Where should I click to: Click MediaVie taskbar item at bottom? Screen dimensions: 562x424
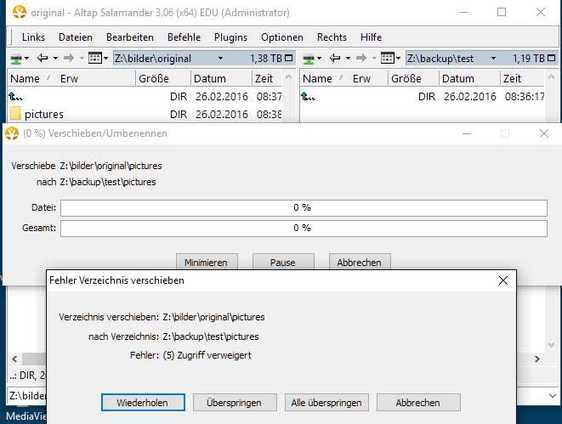click(x=26, y=416)
